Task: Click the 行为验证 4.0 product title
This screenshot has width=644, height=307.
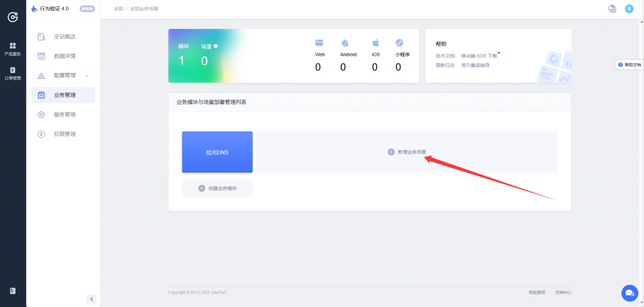Action: tap(54, 9)
